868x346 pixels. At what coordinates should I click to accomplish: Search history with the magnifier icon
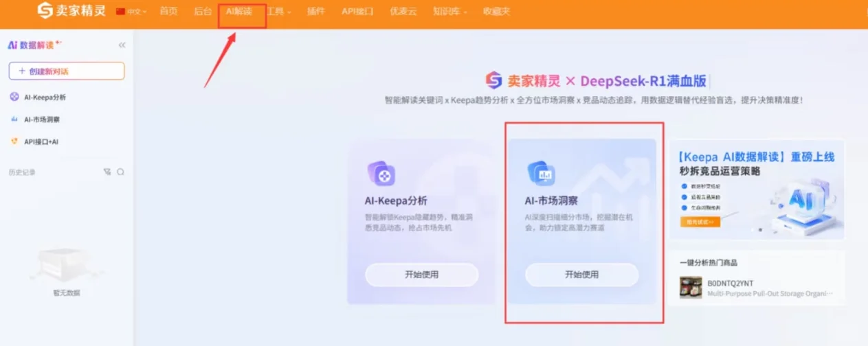click(120, 172)
